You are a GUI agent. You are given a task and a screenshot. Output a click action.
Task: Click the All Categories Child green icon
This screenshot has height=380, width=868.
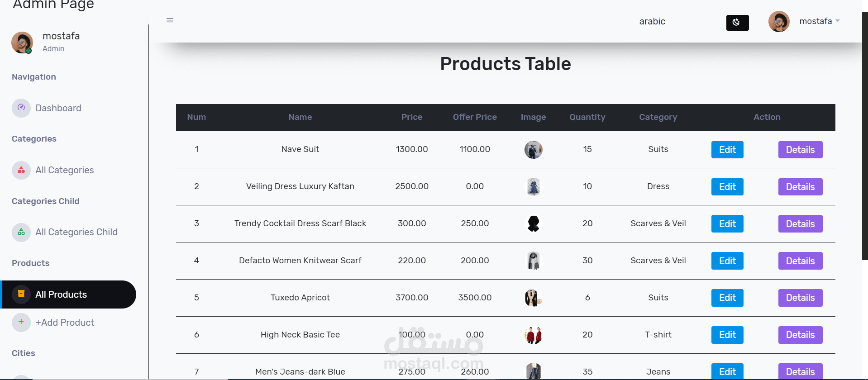tap(21, 232)
